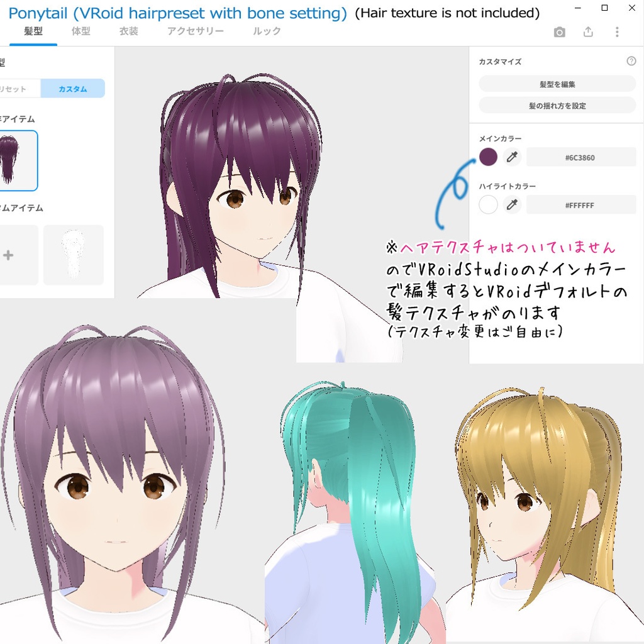Close the application window

coord(631,8)
